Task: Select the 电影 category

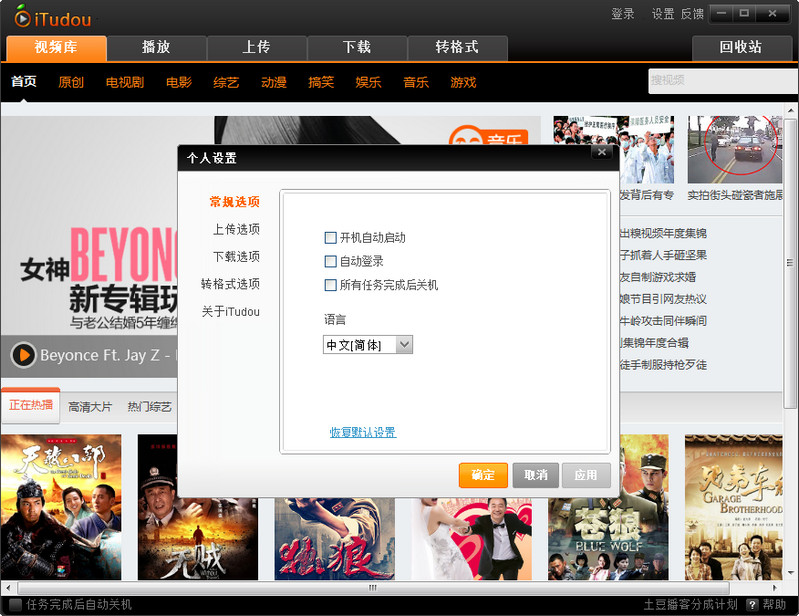Action: click(179, 82)
